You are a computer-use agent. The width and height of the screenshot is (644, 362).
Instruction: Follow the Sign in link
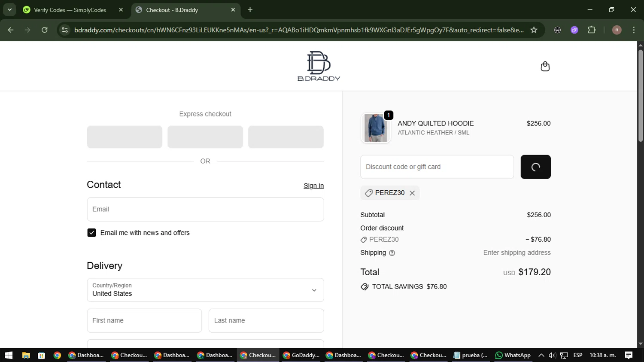tap(313, 186)
